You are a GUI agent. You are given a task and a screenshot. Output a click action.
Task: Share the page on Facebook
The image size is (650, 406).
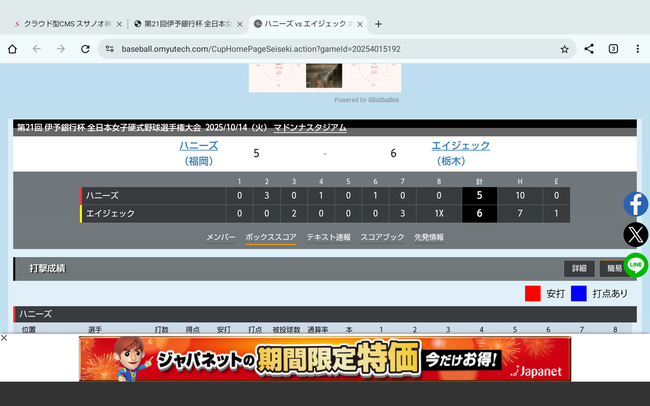click(635, 204)
